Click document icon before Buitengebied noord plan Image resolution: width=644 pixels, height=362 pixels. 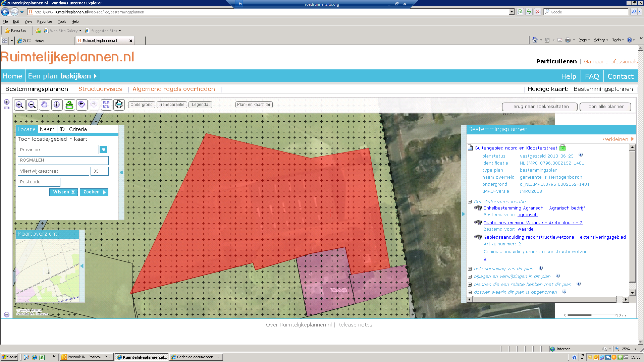coord(470,148)
